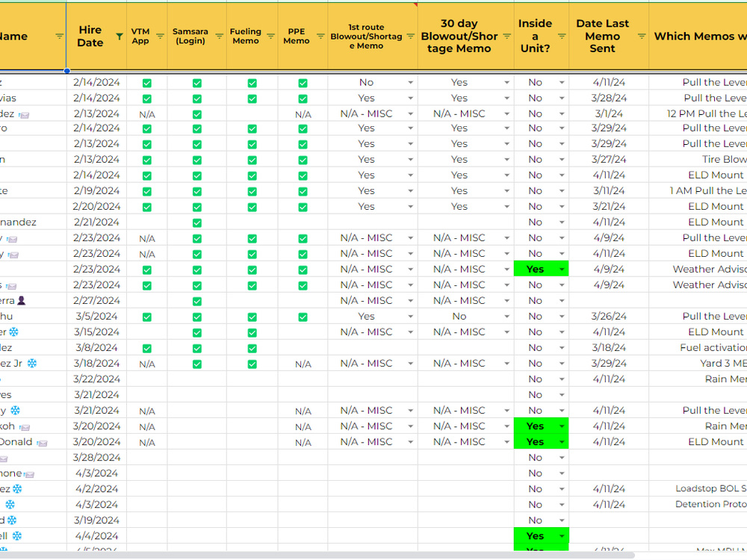Viewport: 747px width, 560px height.
Task: Uncheck Samsara checkbox in the 3/18/2024 row
Action: tap(196, 364)
